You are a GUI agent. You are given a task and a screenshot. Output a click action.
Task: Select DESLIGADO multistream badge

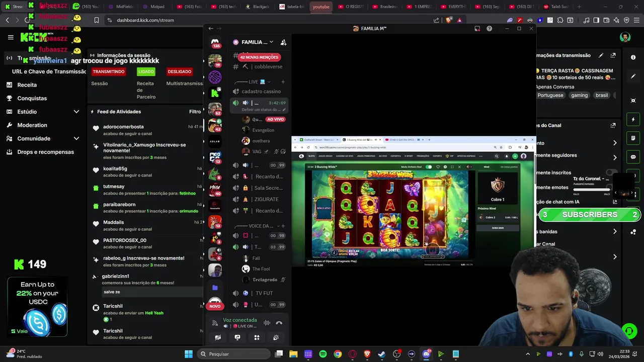[179, 71]
